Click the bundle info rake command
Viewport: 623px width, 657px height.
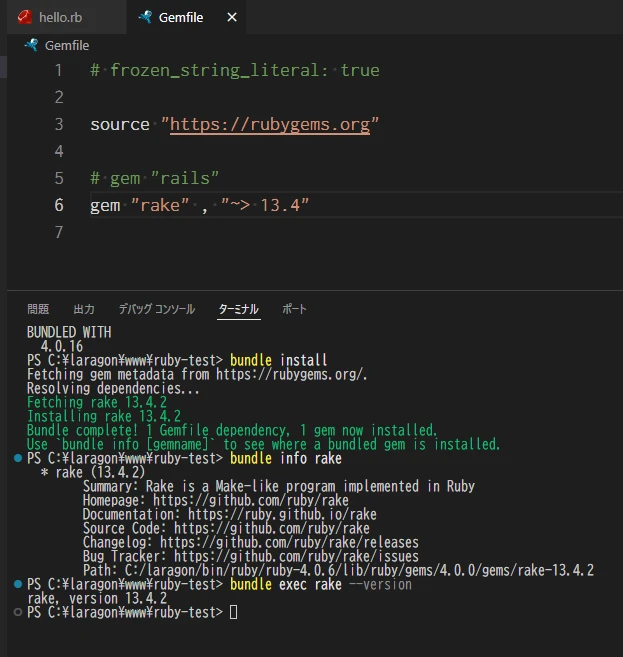coord(285,458)
